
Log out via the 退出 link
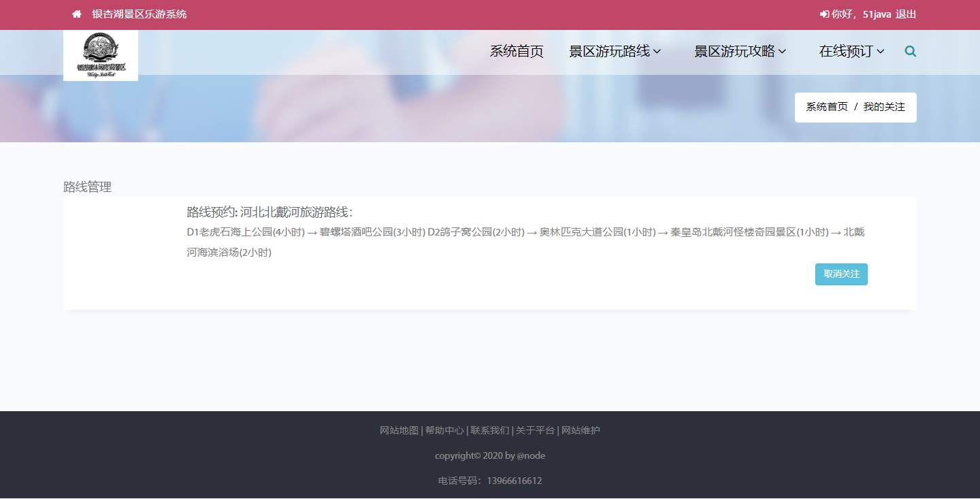point(906,14)
